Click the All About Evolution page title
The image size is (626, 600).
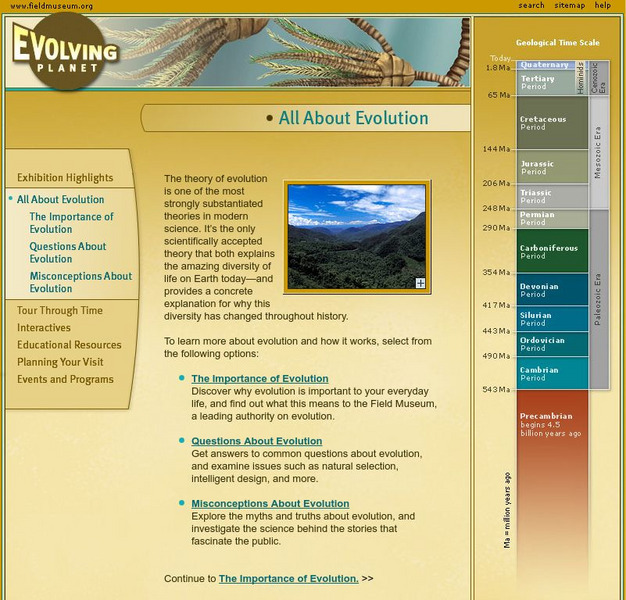(353, 118)
